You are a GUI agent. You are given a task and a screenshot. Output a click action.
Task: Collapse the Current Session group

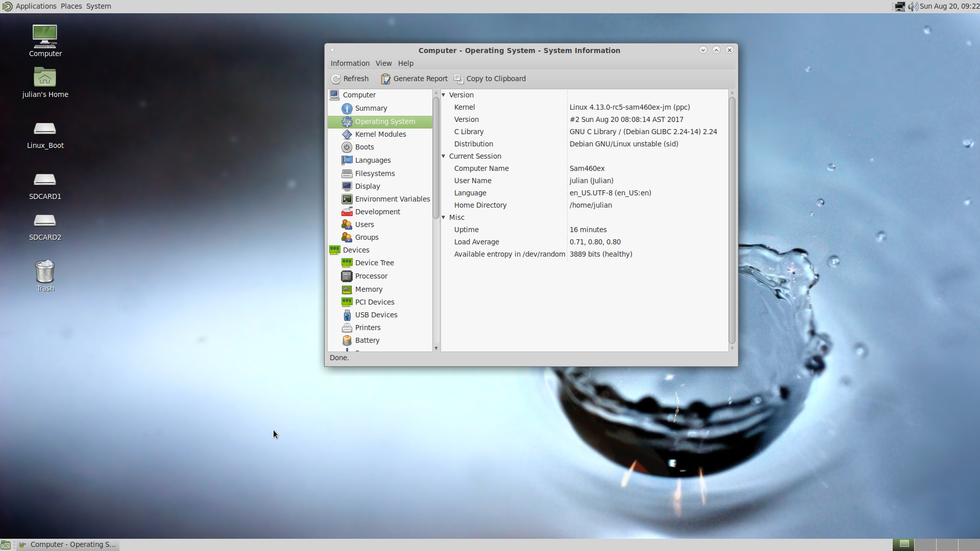tap(443, 156)
